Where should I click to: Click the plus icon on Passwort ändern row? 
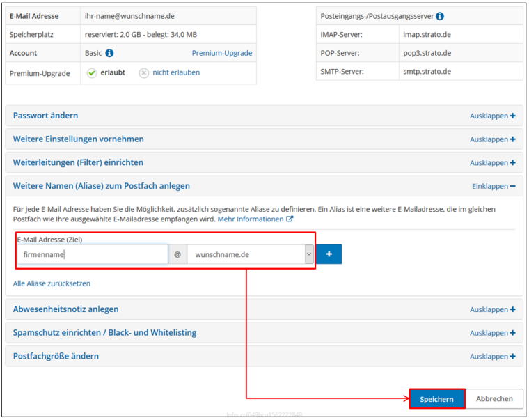tap(513, 116)
